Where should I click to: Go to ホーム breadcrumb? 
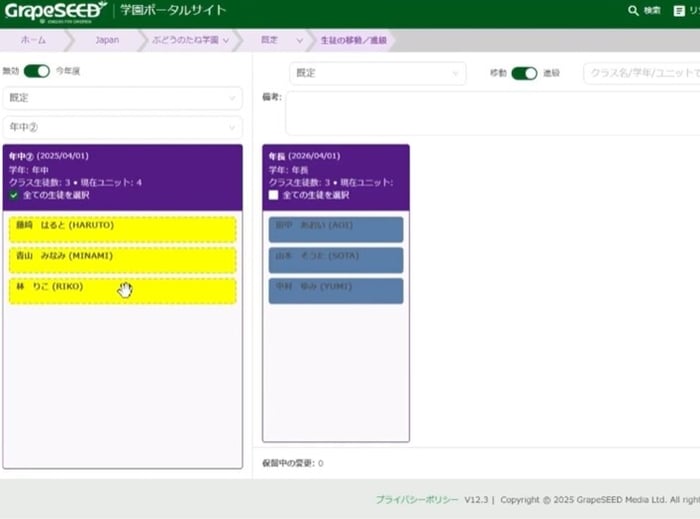33,40
